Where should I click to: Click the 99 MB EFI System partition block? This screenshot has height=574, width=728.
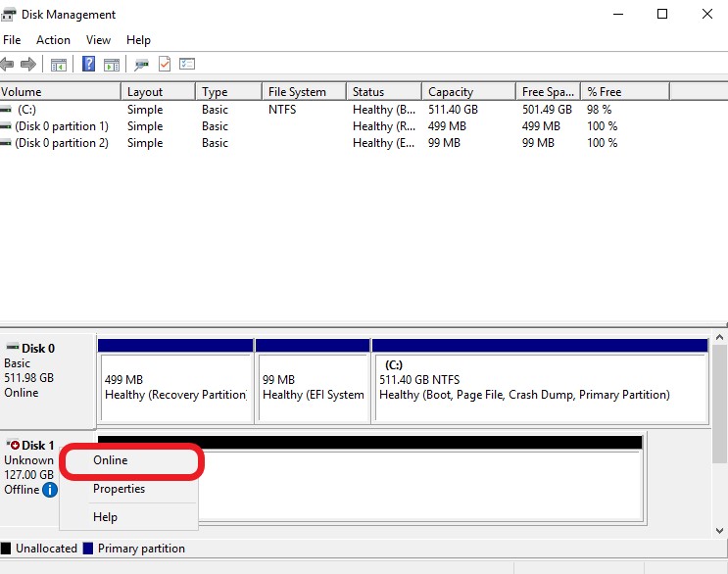(313, 387)
